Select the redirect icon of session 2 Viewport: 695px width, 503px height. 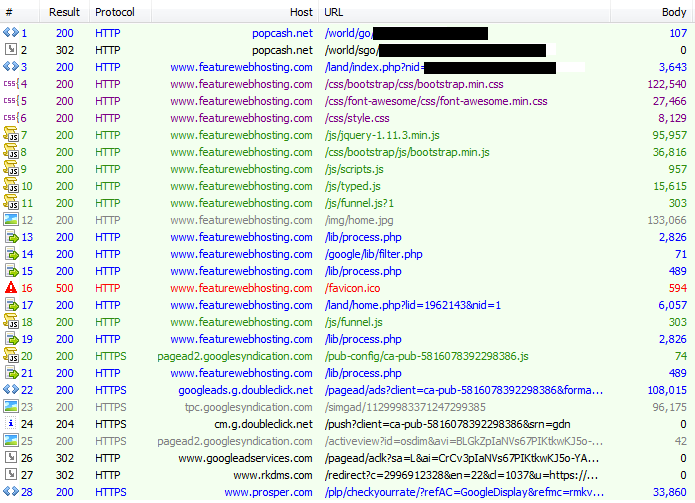click(11, 50)
